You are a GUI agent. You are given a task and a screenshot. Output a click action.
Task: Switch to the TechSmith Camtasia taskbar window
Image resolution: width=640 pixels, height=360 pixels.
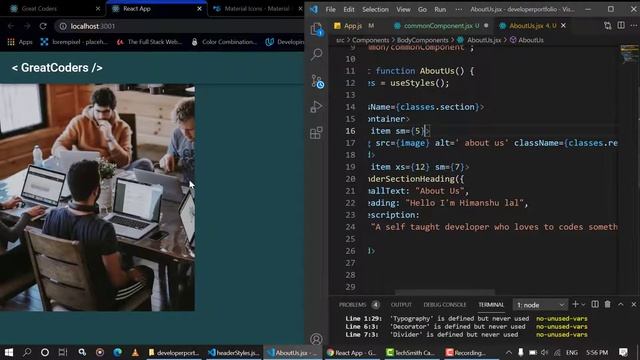pyautogui.click(x=410, y=352)
